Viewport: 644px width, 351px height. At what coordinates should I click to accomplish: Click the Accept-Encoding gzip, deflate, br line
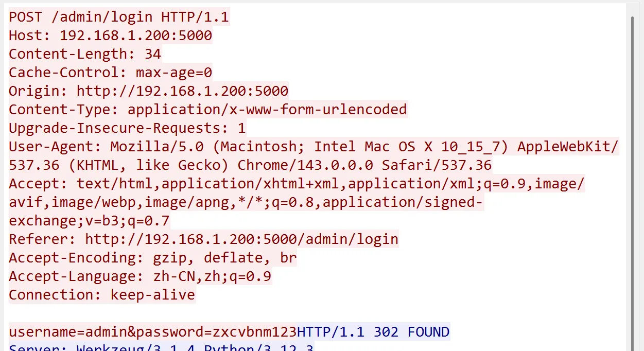(152, 258)
